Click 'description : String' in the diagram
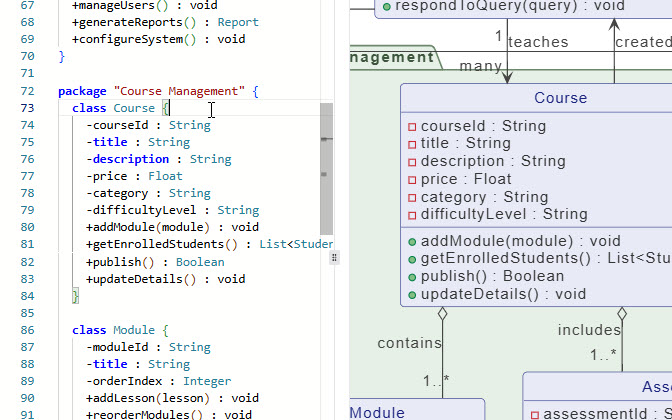672x420 pixels. pyautogui.click(x=493, y=161)
